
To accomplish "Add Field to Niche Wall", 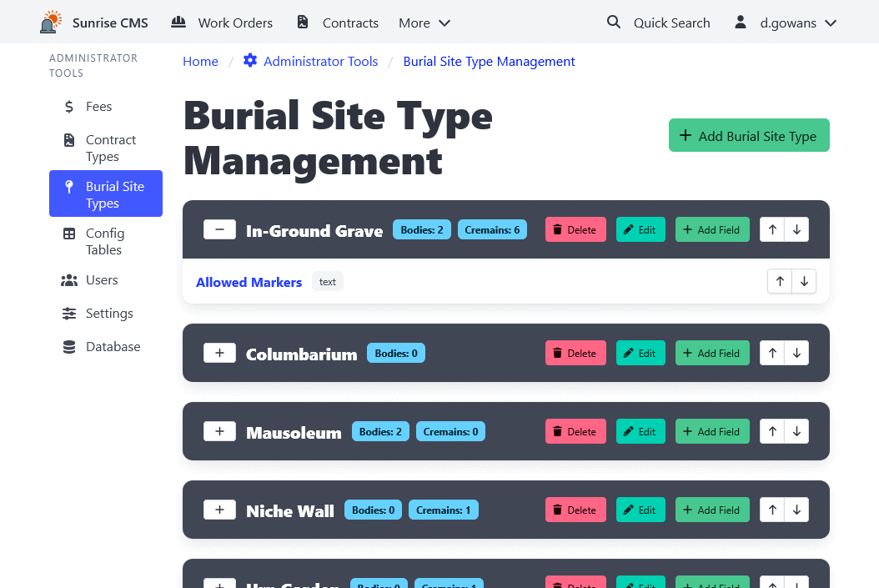I will coord(712,510).
